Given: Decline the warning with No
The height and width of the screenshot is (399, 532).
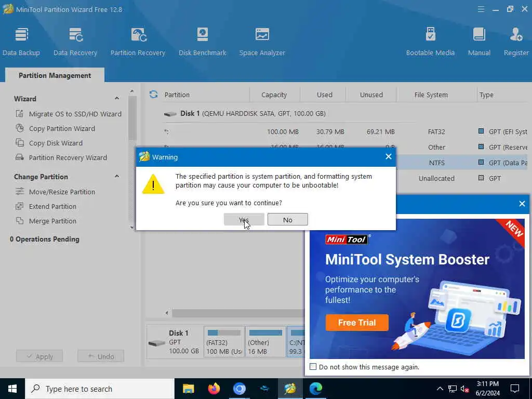Looking at the screenshot, I should pos(288,220).
